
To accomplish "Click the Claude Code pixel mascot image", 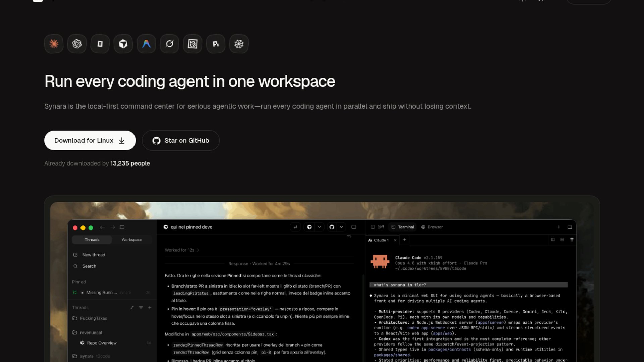I will tap(380, 262).
